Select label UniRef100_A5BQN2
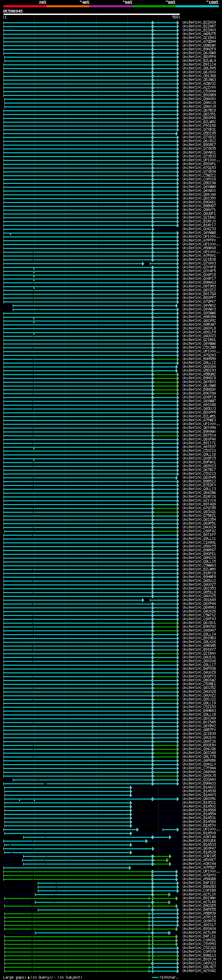The width and height of the screenshot is (222, 980). 199,374
